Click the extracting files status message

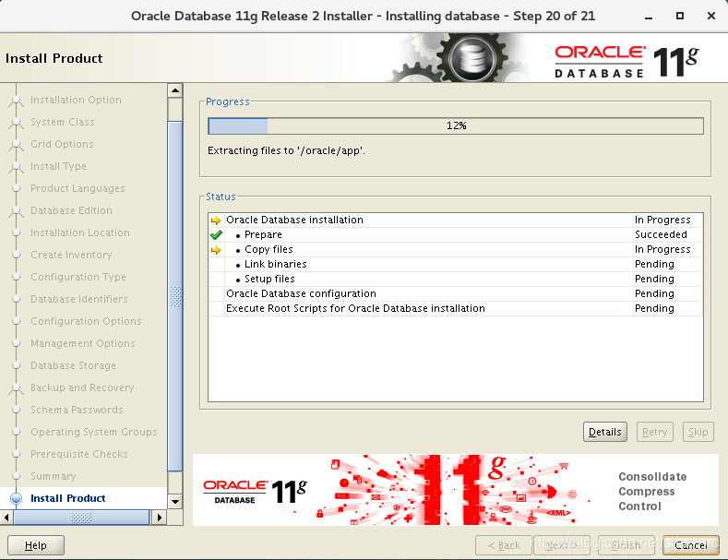click(x=286, y=151)
